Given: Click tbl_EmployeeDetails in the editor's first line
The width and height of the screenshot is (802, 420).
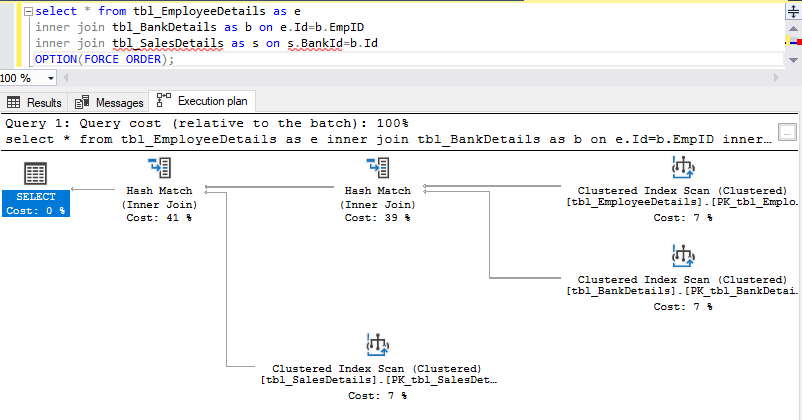Looking at the screenshot, I should pyautogui.click(x=199, y=11).
